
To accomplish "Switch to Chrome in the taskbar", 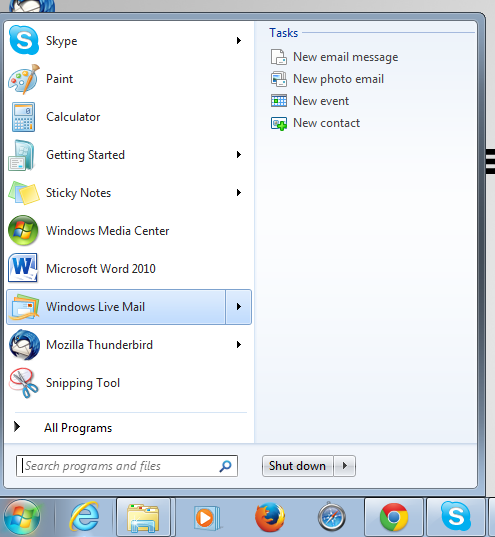I will pyautogui.click(x=394, y=517).
